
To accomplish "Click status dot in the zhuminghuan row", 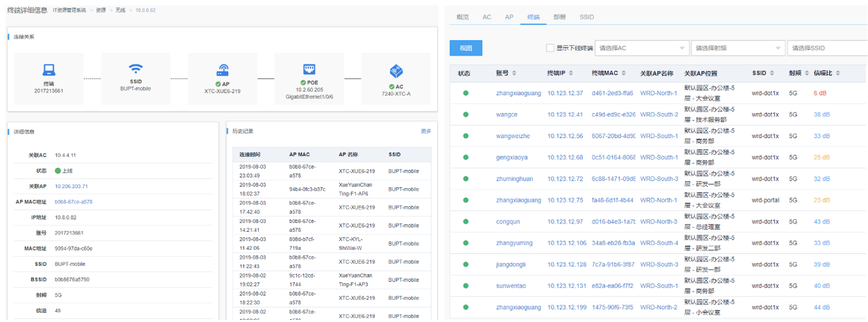I will [x=466, y=179].
